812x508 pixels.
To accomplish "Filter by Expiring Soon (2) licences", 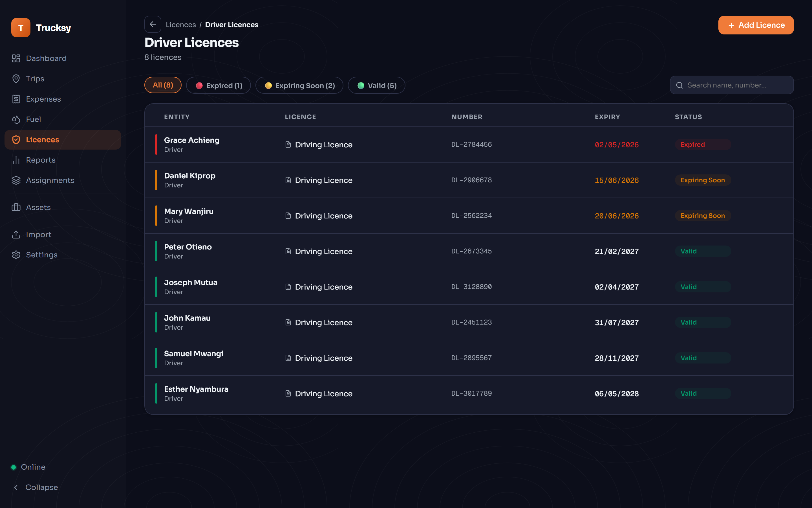I will (x=299, y=85).
